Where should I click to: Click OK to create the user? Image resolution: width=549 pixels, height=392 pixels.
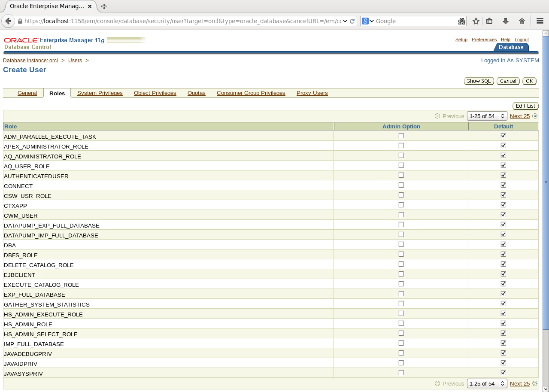tap(530, 81)
